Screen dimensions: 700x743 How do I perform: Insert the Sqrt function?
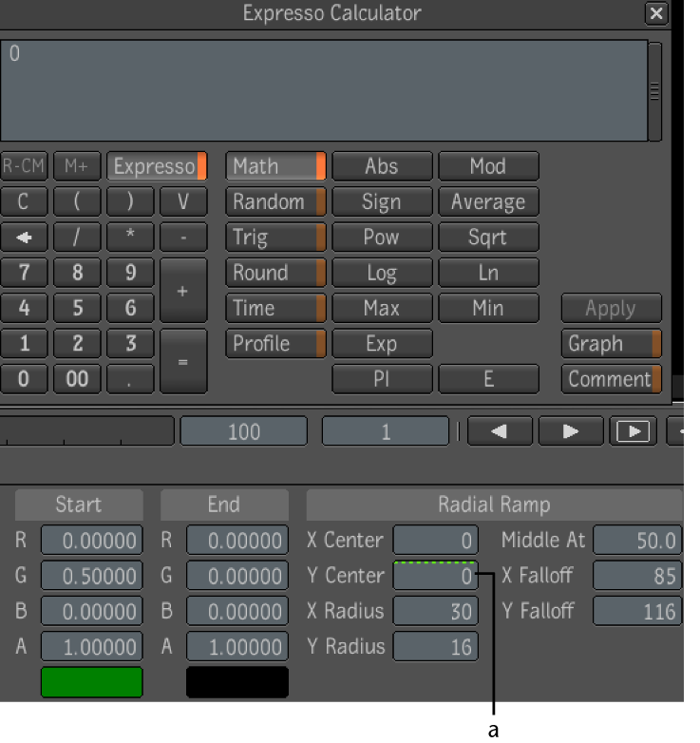[489, 237]
